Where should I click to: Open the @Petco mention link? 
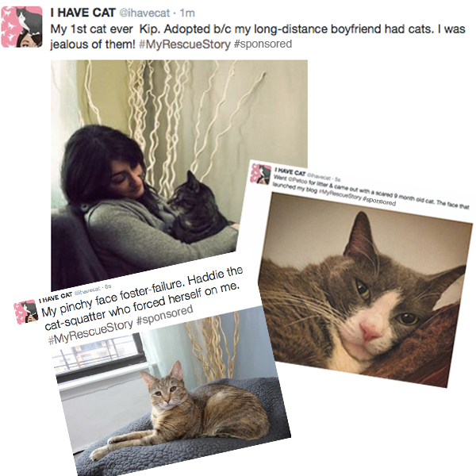click(x=297, y=179)
